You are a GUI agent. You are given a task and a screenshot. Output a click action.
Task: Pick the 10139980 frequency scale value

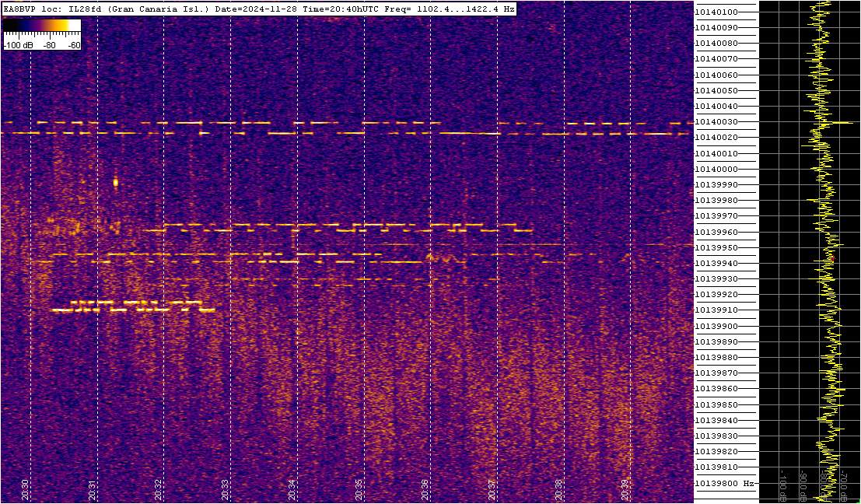click(x=716, y=201)
